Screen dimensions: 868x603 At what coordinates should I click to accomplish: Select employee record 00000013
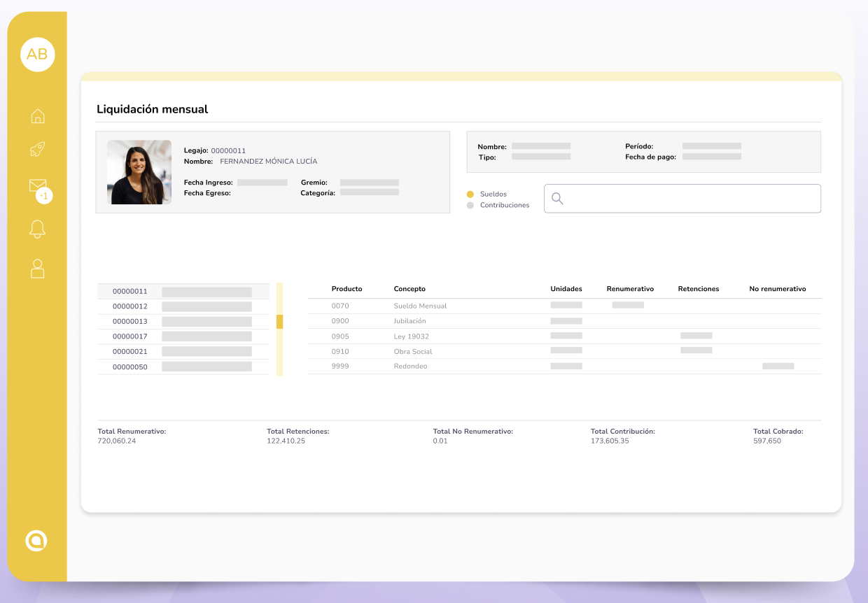tap(130, 322)
